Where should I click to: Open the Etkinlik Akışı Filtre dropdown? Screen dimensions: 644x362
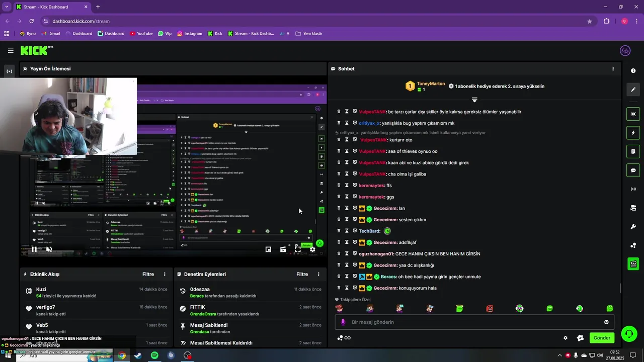click(148, 275)
